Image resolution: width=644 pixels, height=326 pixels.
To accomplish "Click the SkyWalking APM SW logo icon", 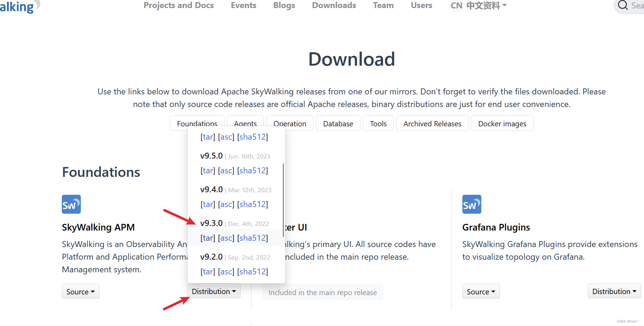I will (71, 204).
